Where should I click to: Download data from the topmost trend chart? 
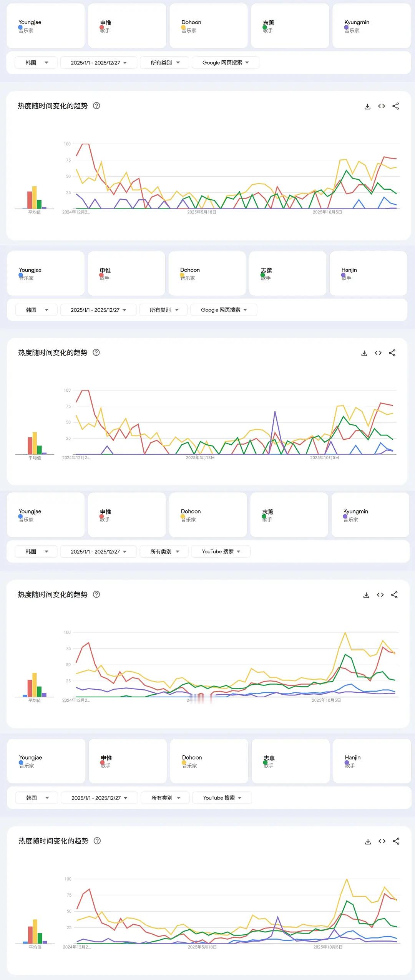pos(367,106)
